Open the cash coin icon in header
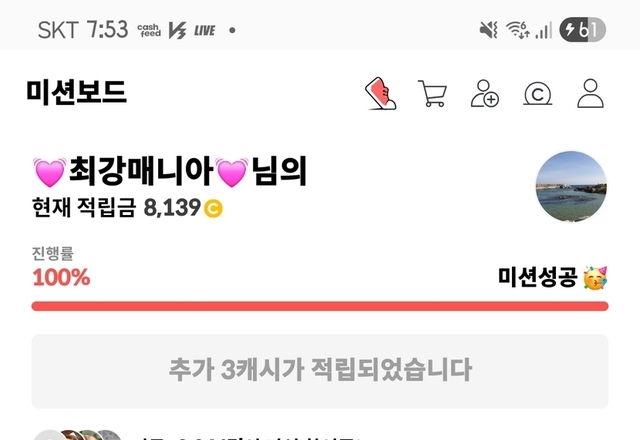This screenshot has height=440, width=640. pyautogui.click(x=538, y=94)
